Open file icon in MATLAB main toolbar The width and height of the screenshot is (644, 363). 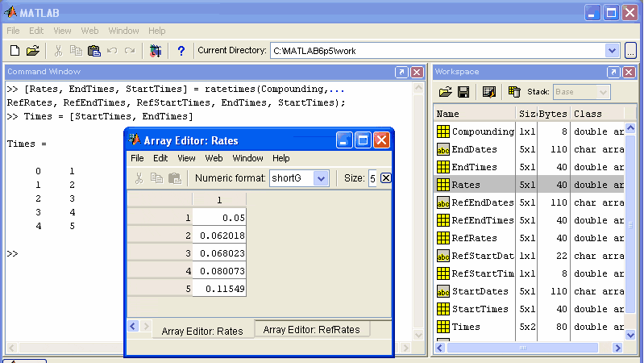[33, 51]
